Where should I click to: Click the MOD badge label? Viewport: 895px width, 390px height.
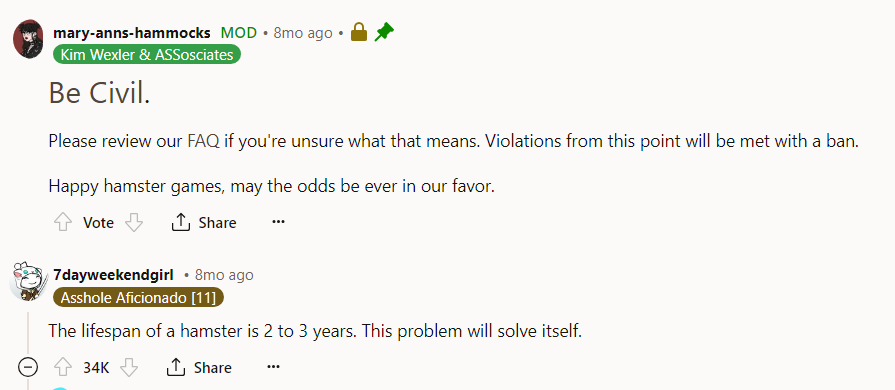[239, 33]
